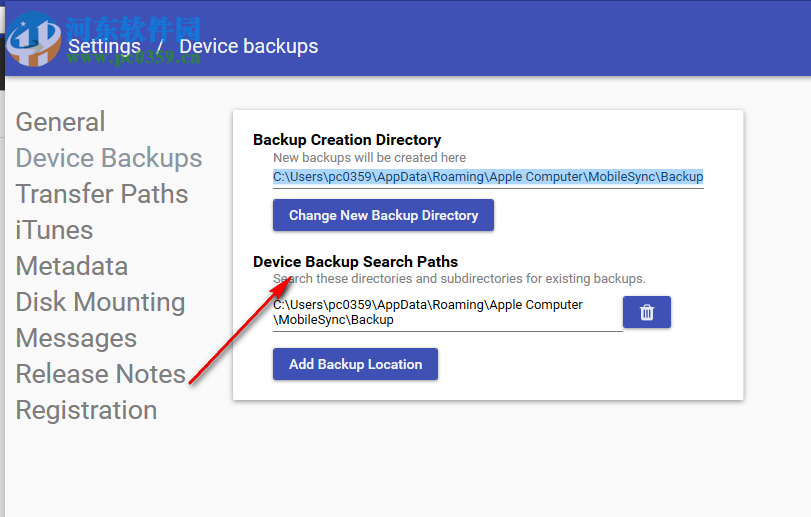
Task: Select the existing MobileSync\Backup search path entry
Action: click(428, 312)
